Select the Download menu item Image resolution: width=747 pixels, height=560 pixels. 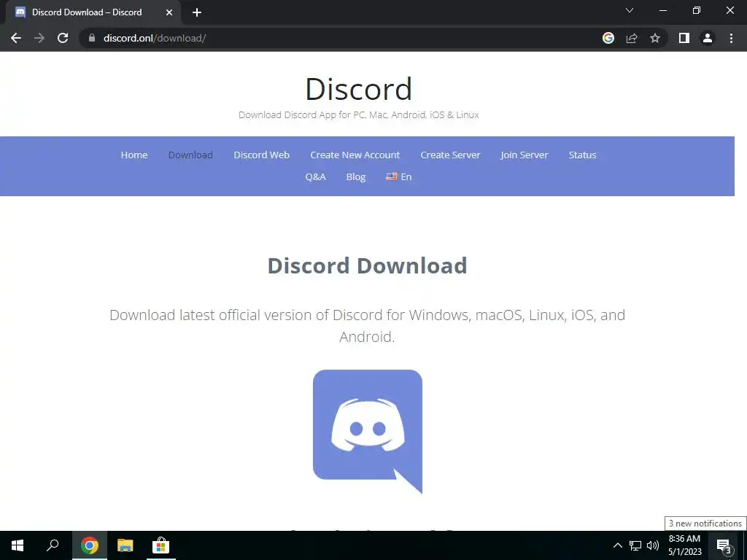click(190, 155)
